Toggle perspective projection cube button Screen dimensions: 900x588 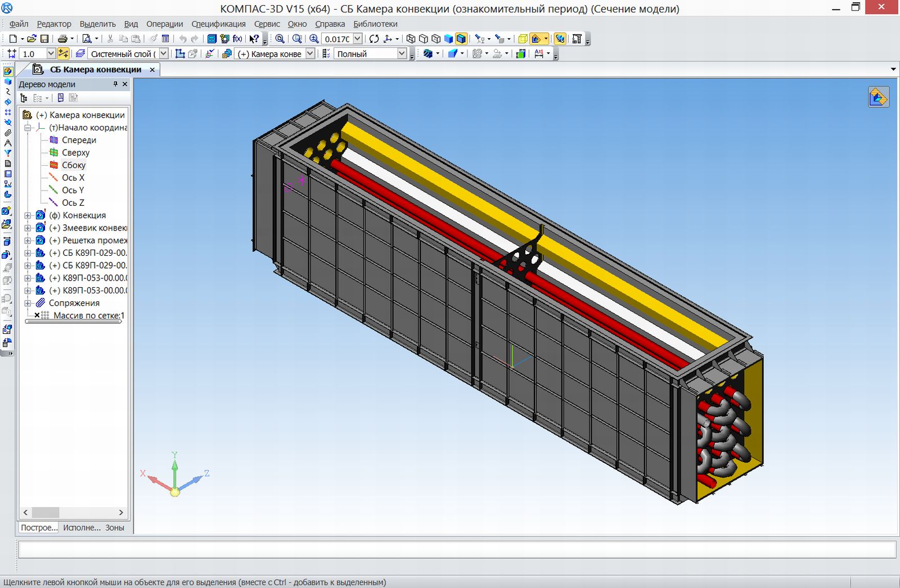tap(523, 39)
